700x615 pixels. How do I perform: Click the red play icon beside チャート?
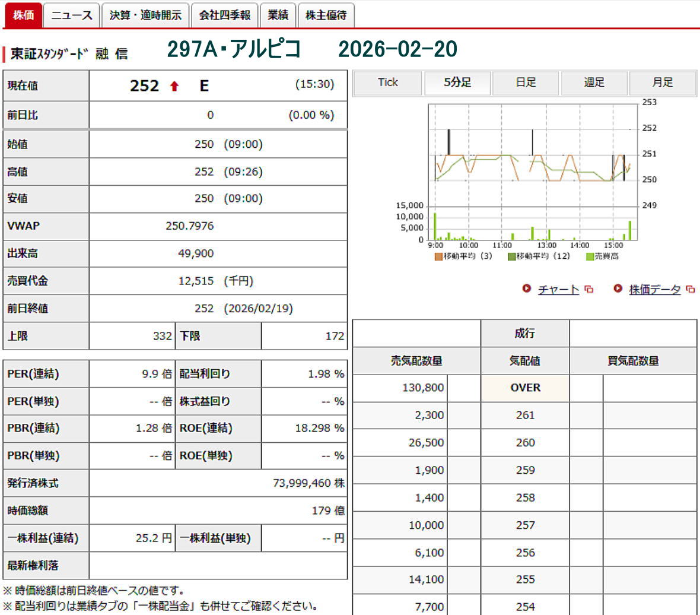526,289
